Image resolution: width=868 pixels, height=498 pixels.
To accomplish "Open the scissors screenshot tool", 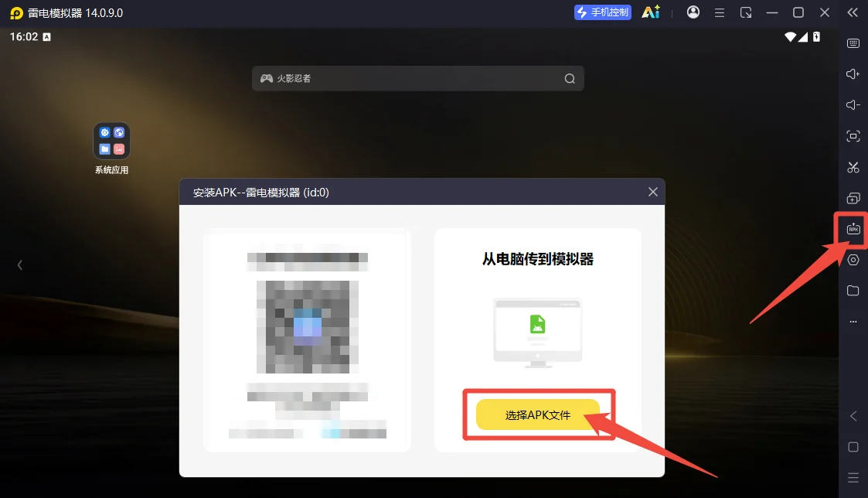I will [853, 167].
